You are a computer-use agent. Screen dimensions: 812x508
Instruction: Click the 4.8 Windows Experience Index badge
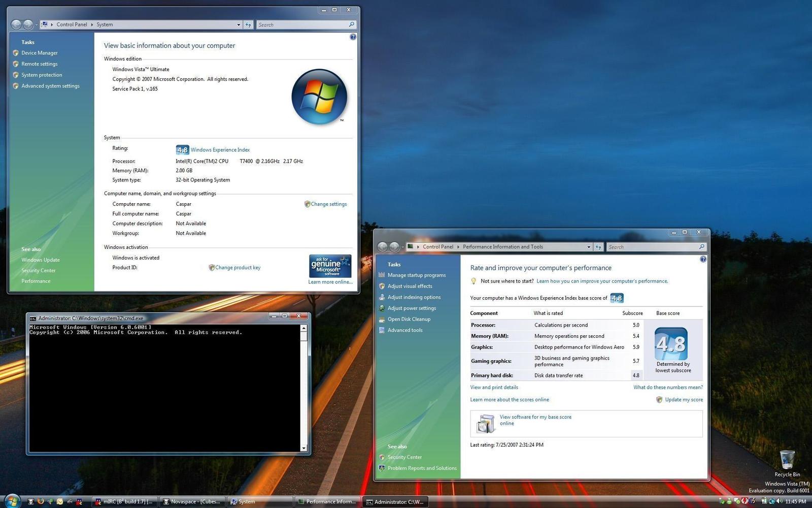182,149
